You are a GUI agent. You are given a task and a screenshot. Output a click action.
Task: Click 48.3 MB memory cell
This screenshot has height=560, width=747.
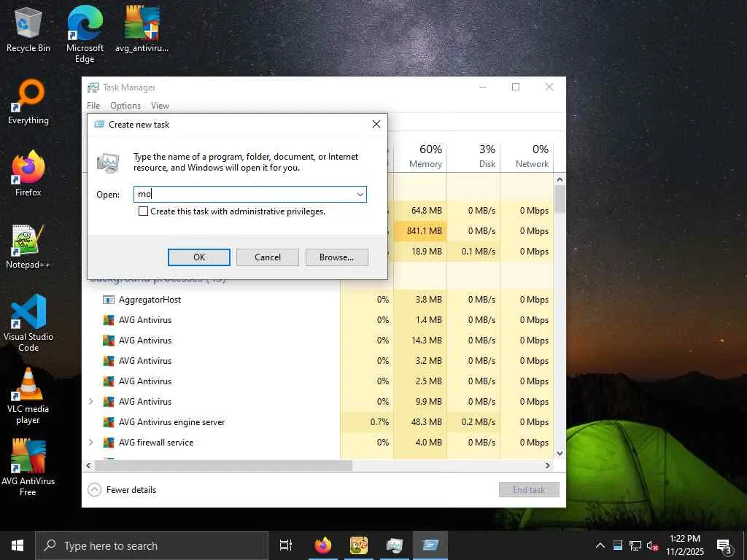click(x=421, y=422)
